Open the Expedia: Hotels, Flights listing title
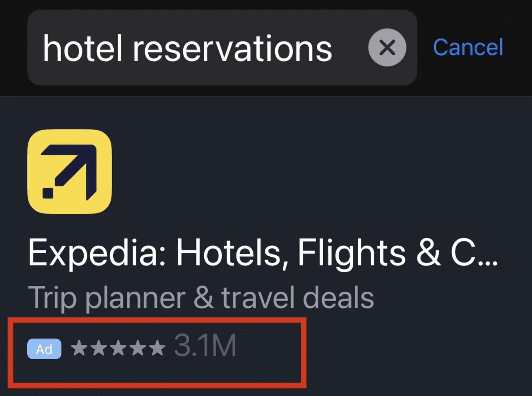Image resolution: width=532 pixels, height=396 pixels. click(263, 253)
